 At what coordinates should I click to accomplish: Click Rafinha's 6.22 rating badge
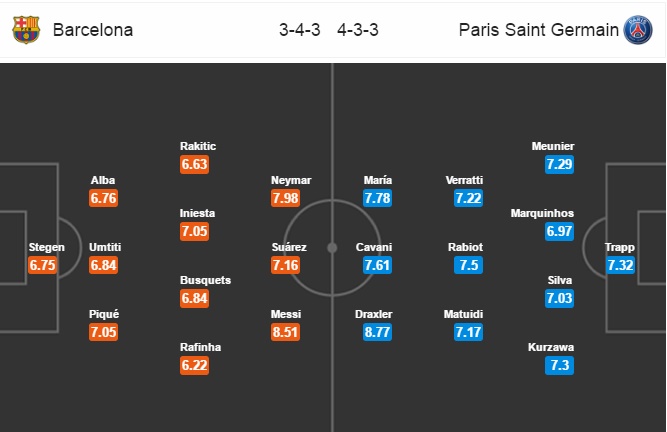[x=194, y=365]
